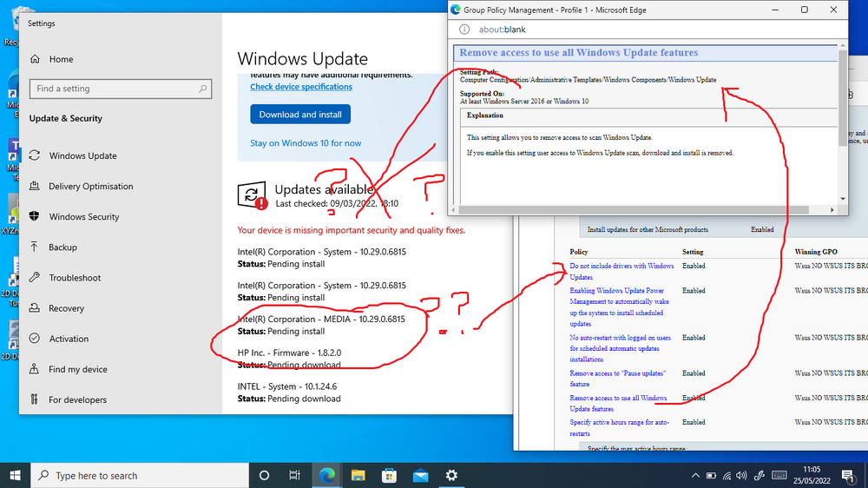The width and height of the screenshot is (868, 488).
Task: Open network icon in system tray
Action: (727, 475)
